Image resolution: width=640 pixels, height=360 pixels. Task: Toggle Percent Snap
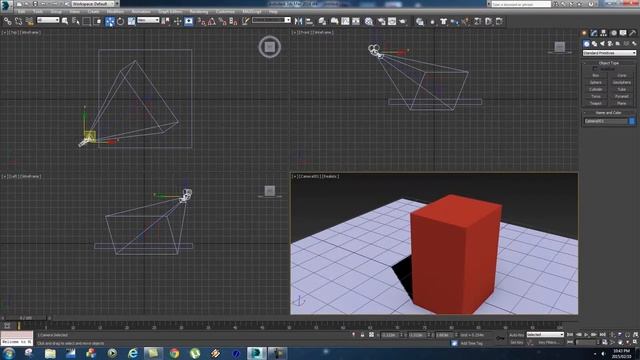coord(222,21)
